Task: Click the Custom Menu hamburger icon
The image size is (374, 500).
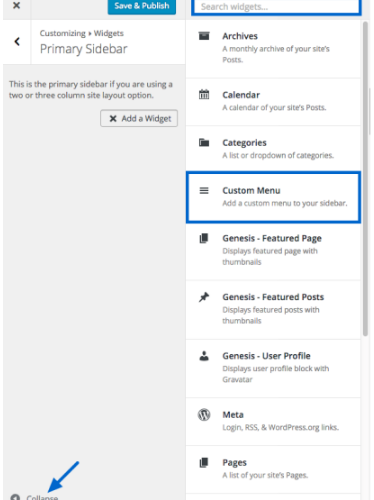Action: coord(204,190)
